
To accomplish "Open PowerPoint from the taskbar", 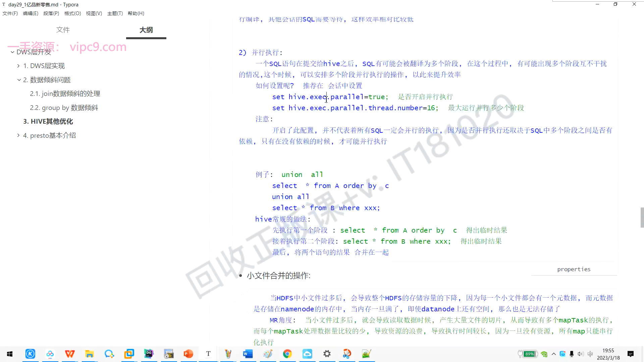I will click(188, 354).
